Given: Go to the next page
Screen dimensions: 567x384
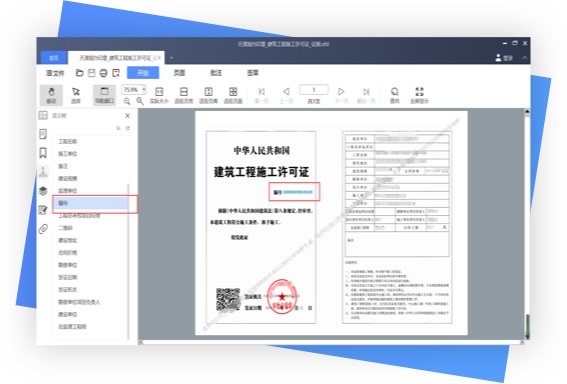Looking at the screenshot, I should click(341, 95).
